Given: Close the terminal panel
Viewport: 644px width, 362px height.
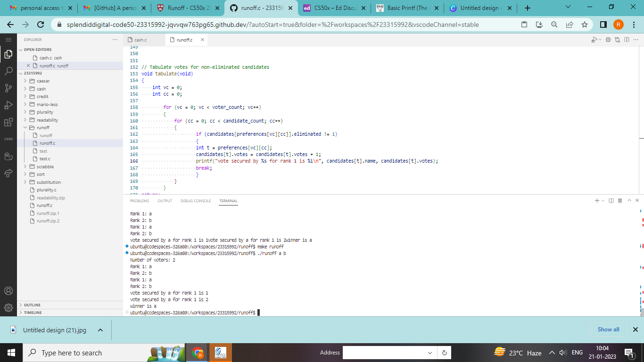Looking at the screenshot, I should 637,201.
